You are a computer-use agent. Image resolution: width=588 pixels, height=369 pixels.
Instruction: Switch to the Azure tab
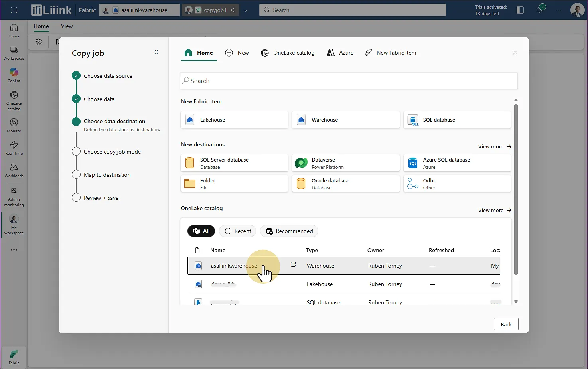pos(340,53)
